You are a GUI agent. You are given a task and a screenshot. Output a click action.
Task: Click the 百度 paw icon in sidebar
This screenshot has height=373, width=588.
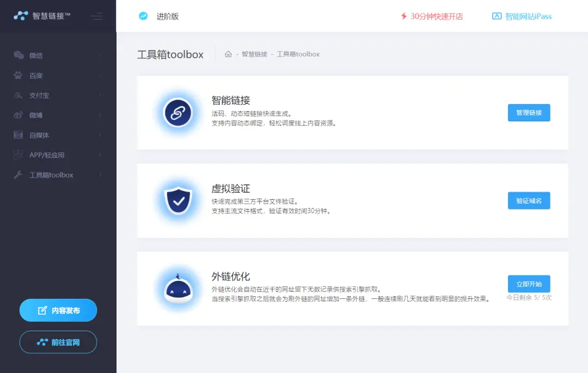18,75
